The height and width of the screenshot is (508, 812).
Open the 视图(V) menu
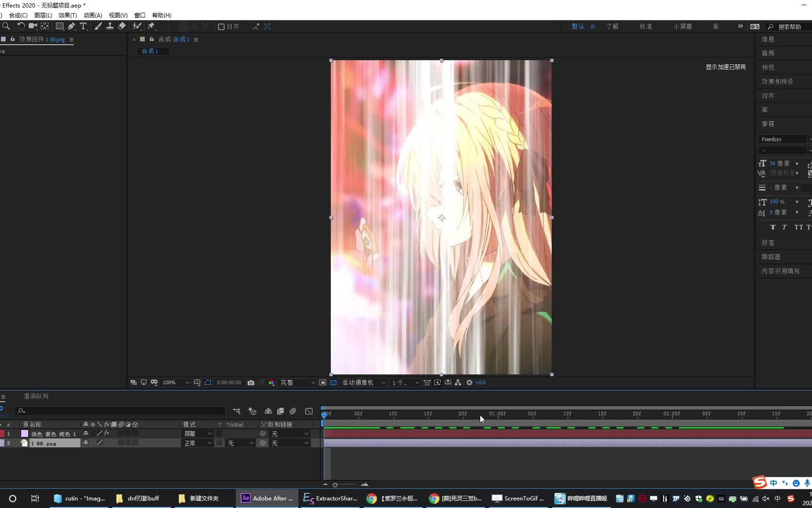click(x=118, y=15)
